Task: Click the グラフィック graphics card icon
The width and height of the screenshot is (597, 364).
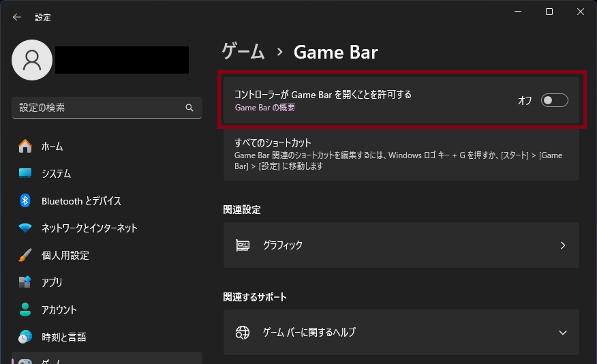Action: coord(242,245)
